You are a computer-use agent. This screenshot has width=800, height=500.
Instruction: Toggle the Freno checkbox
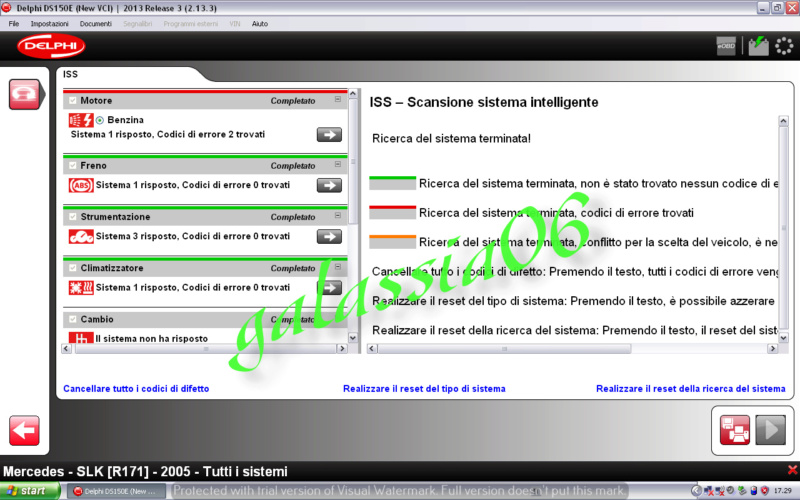coord(72,165)
